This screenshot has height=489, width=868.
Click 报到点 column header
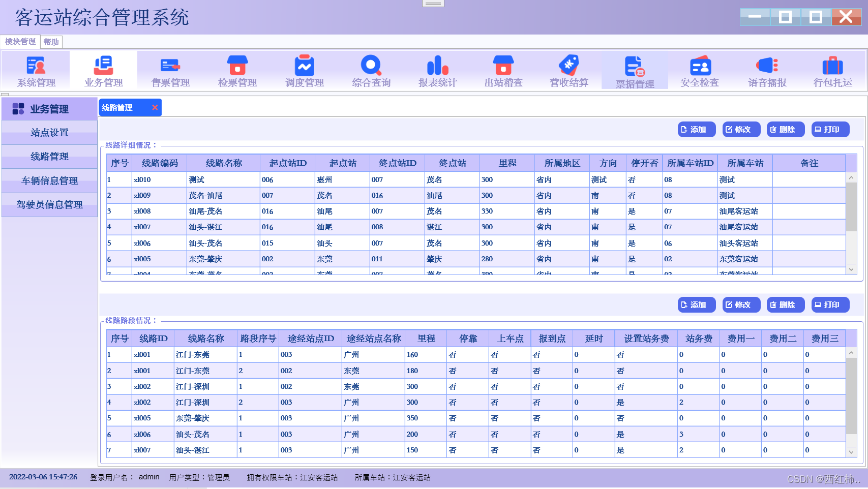(x=552, y=339)
